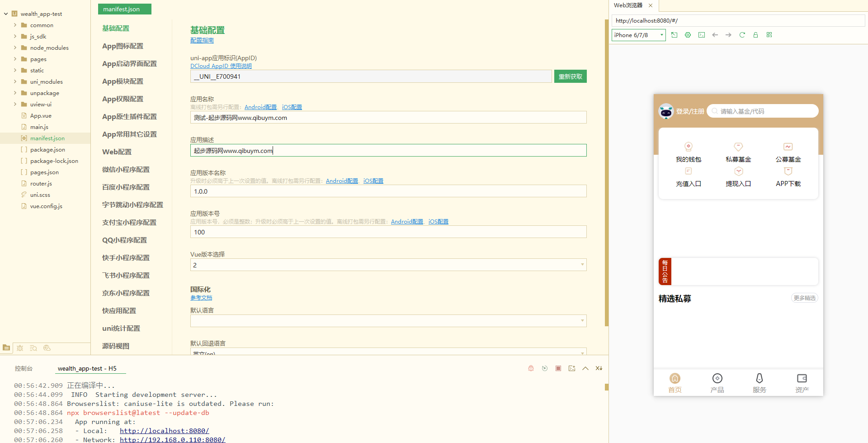The height and width of the screenshot is (443, 868).
Task: Collapse console with the up chevron
Action: (x=585, y=368)
